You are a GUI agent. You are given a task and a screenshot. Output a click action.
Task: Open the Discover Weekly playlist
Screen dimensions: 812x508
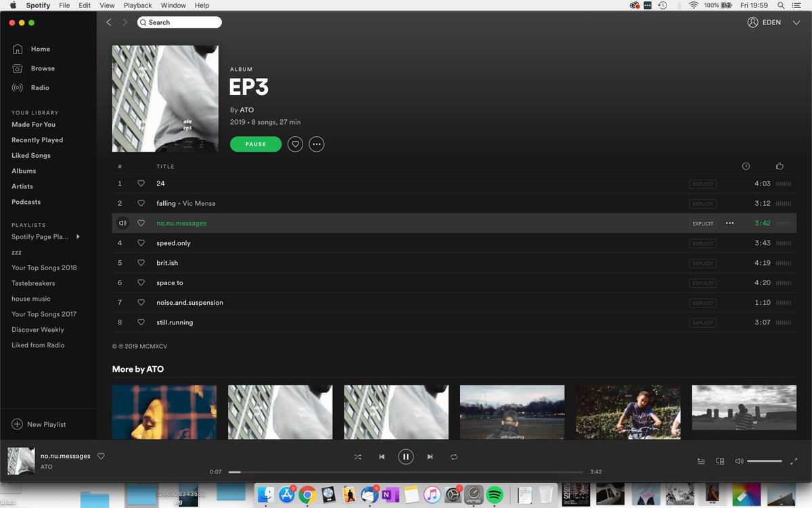click(38, 330)
